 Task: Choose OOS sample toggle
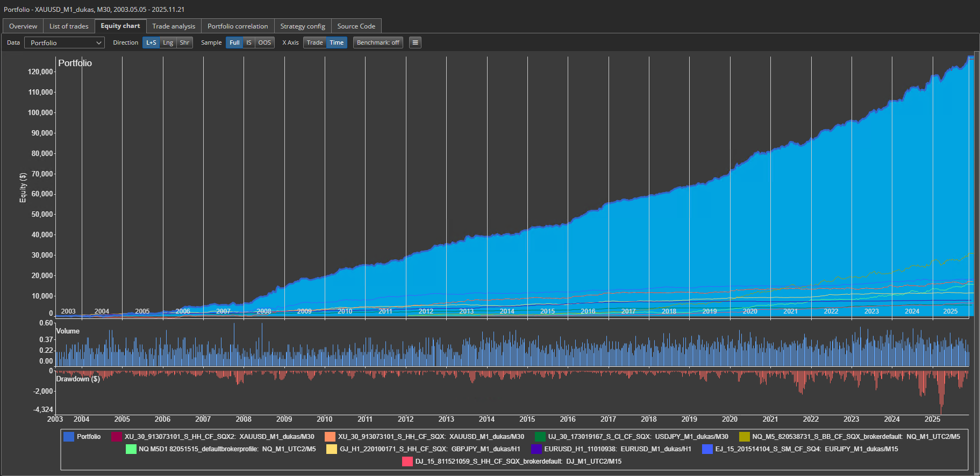click(264, 42)
